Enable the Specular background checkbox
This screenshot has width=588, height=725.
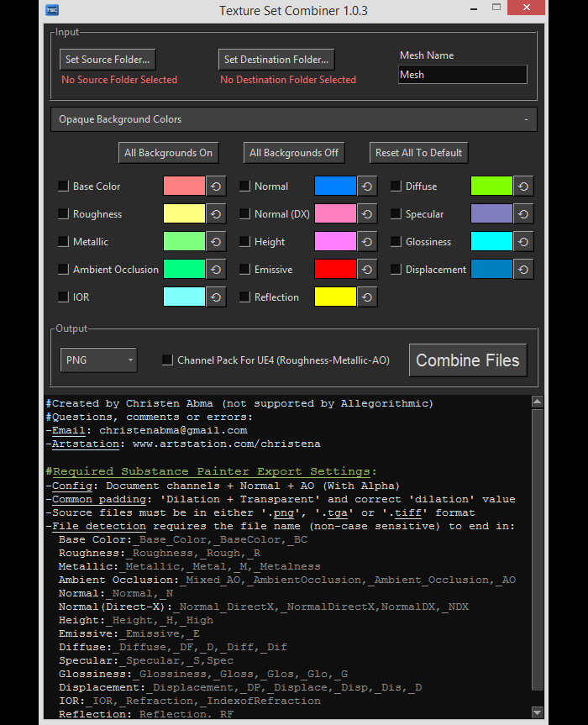click(x=396, y=213)
